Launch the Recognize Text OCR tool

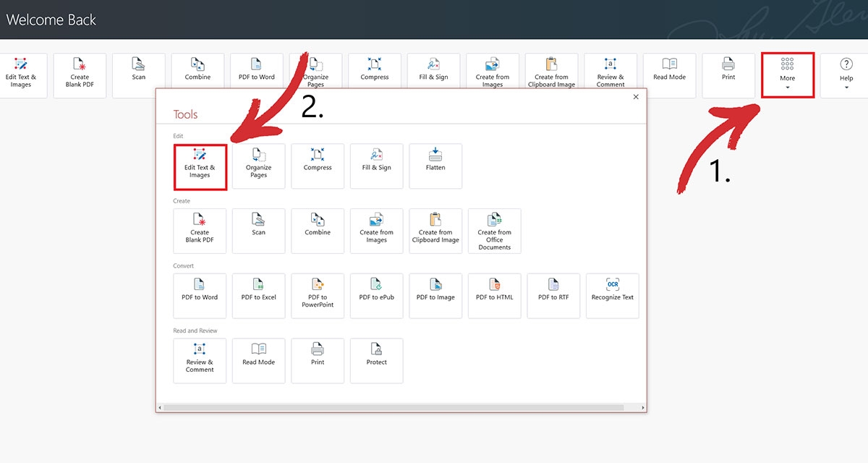pyautogui.click(x=613, y=296)
